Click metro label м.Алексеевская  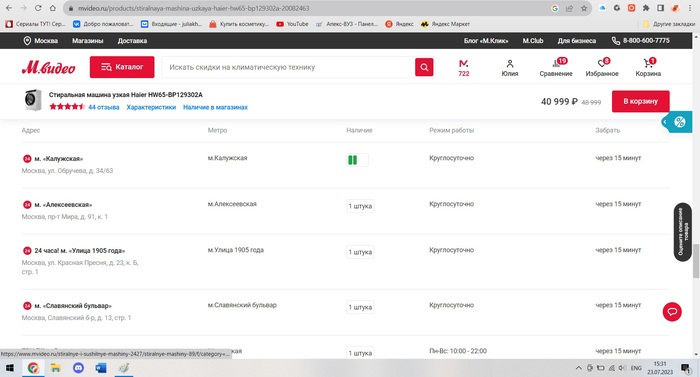click(x=232, y=204)
